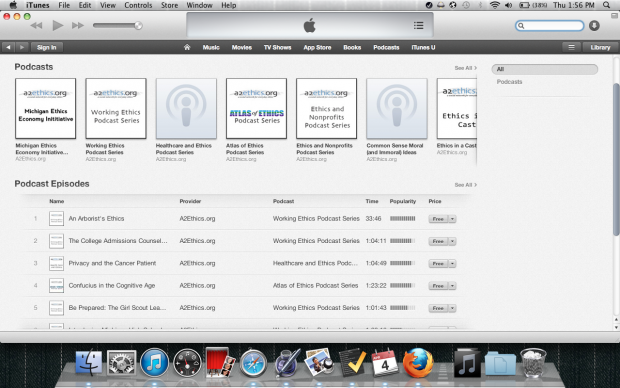Open Healthcare and Ethics Podcast Series artwork
The width and height of the screenshot is (620, 388).
point(186,108)
